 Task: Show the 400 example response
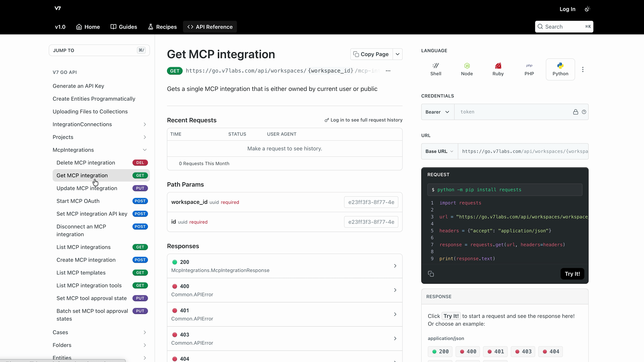tap(468, 351)
